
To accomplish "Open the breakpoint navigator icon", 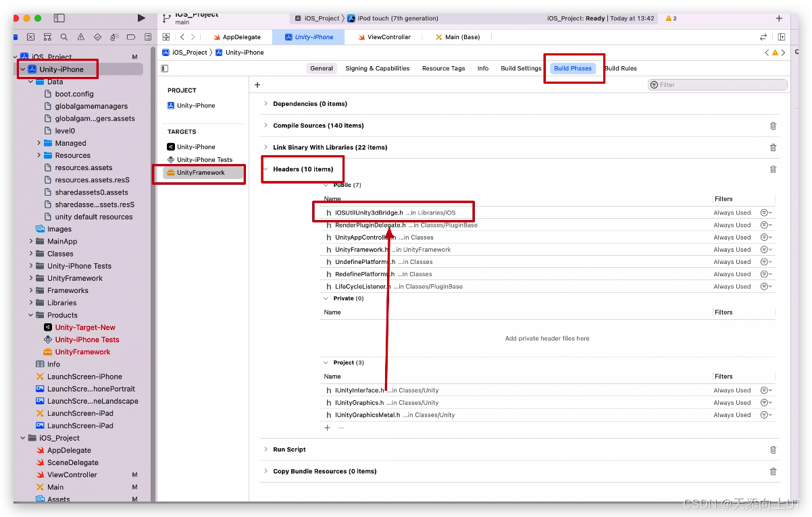I will [130, 37].
